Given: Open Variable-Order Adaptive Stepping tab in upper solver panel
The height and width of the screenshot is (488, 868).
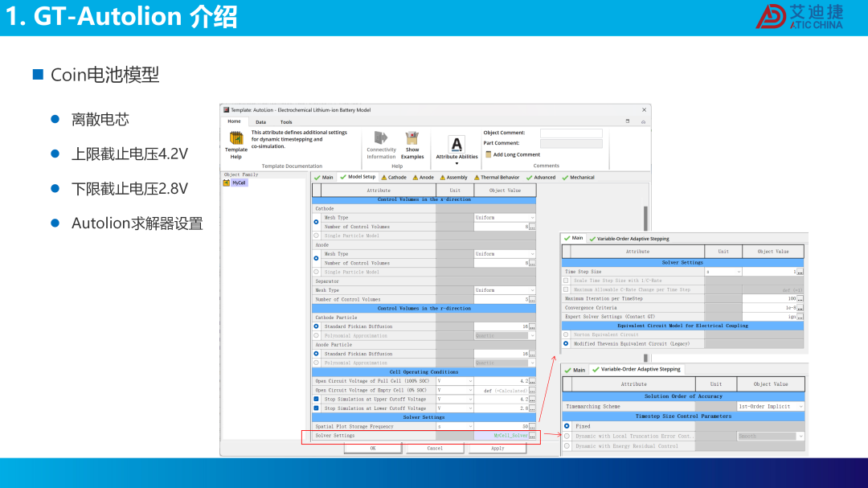Looking at the screenshot, I should [x=629, y=239].
